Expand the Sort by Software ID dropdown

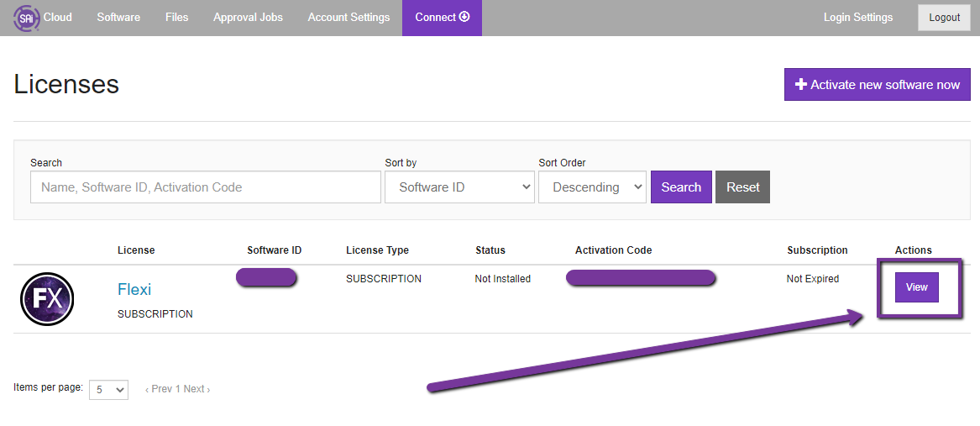tap(459, 187)
